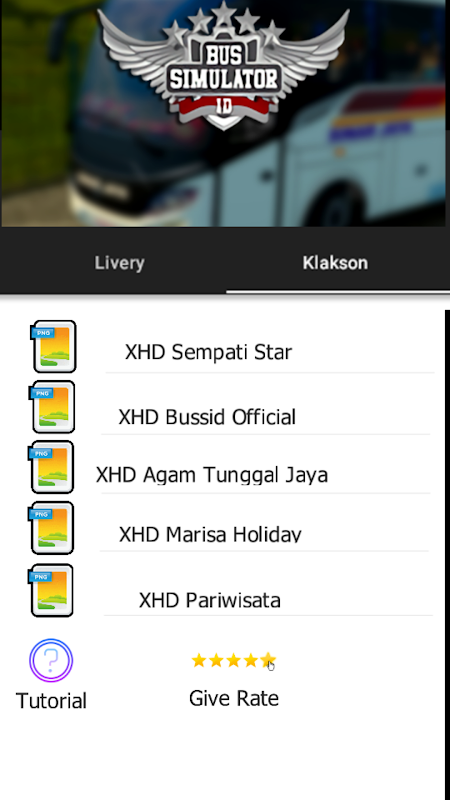Select the third rating star
The height and width of the screenshot is (800, 450).
[233, 661]
